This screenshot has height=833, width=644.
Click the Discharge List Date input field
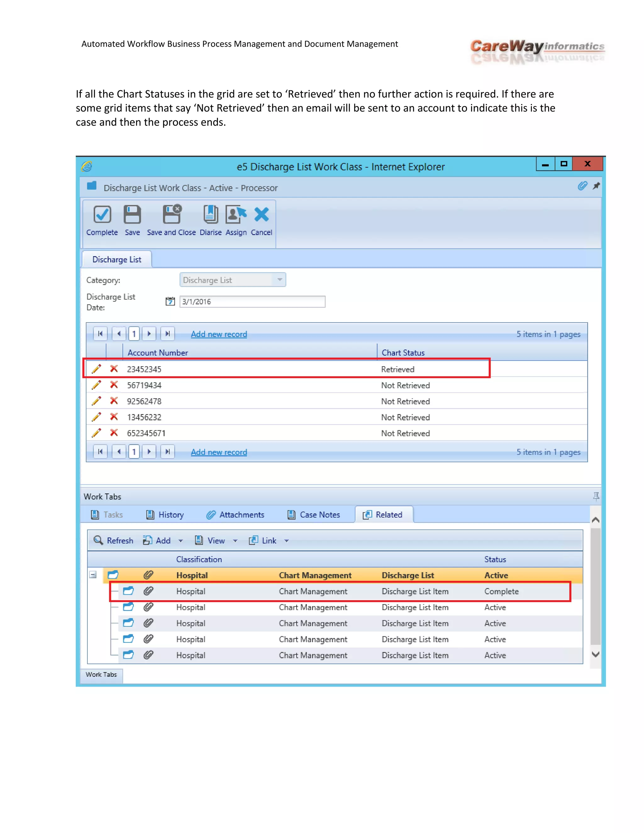pyautogui.click(x=252, y=301)
